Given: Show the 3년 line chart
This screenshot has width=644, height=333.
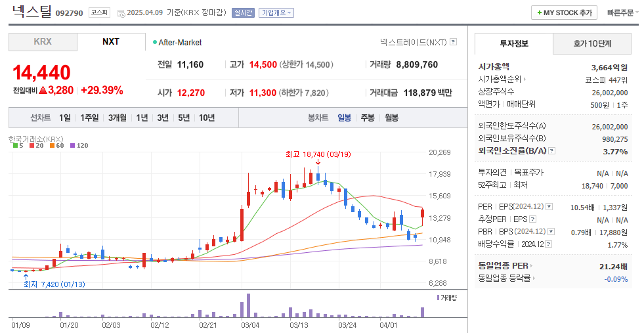Looking at the screenshot, I should point(163,118).
